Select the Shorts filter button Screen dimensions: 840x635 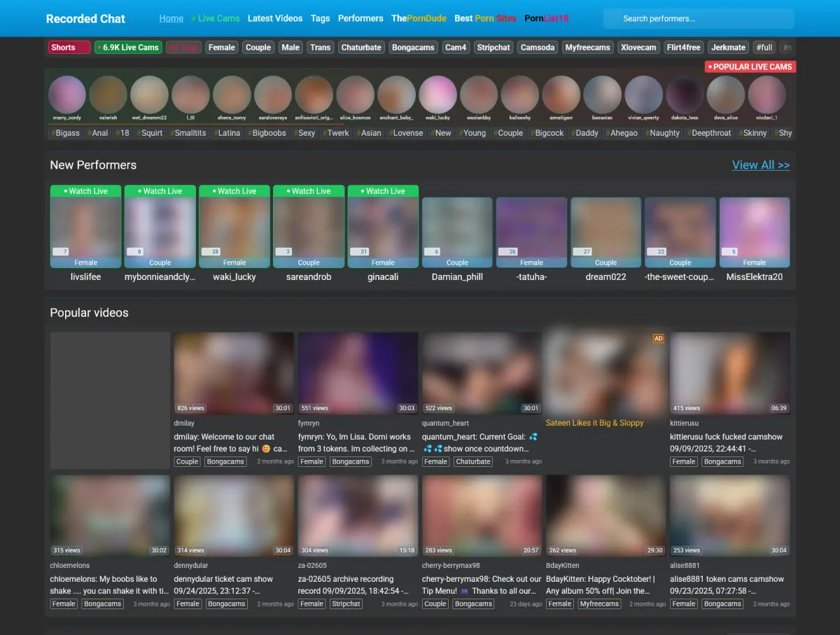click(69, 48)
